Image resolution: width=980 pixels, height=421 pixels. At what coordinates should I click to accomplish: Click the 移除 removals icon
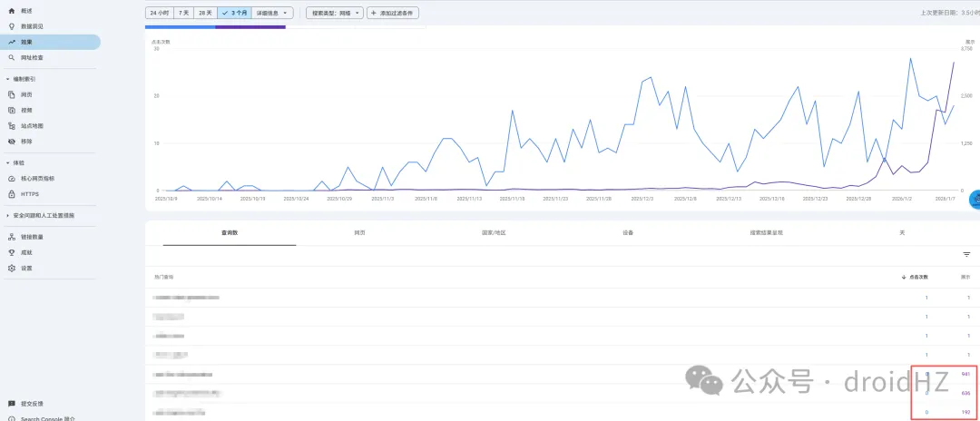tap(12, 142)
